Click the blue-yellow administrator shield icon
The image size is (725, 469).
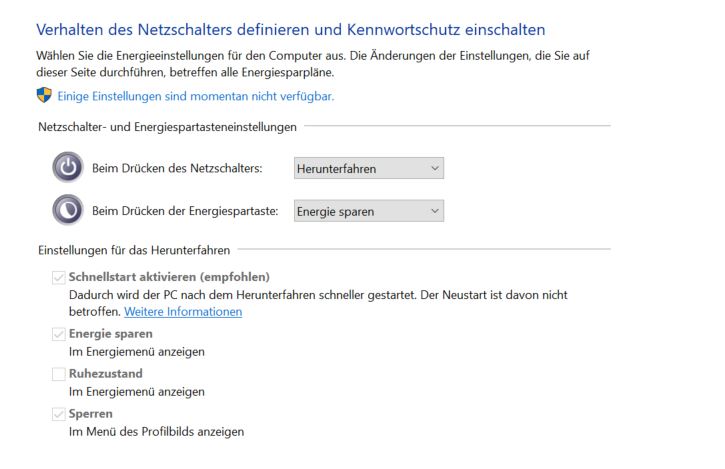(44, 96)
